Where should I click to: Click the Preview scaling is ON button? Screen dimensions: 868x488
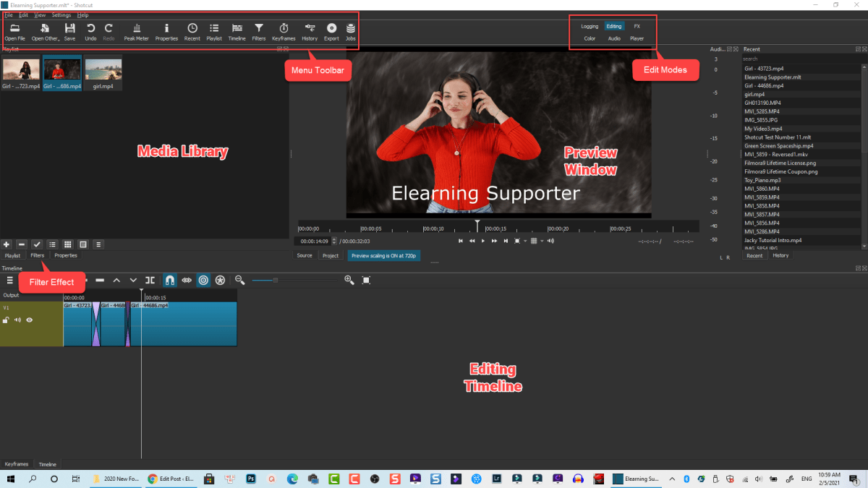[x=384, y=255]
